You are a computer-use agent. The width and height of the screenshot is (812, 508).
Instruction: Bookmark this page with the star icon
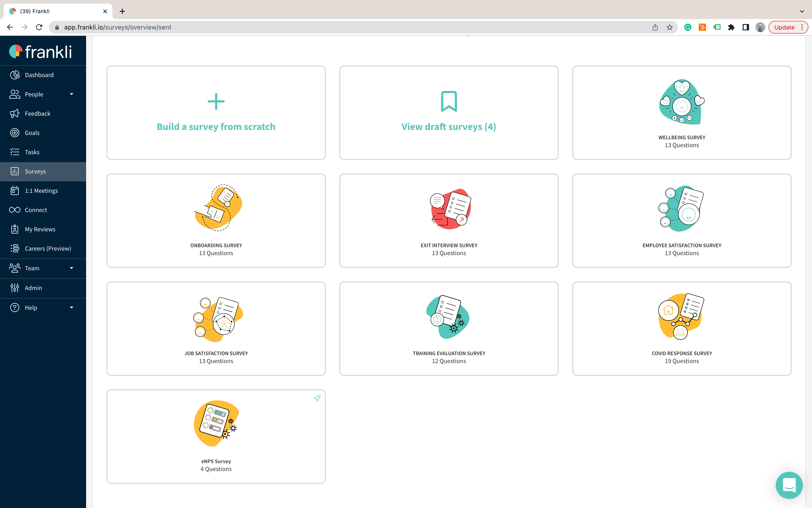coord(670,27)
